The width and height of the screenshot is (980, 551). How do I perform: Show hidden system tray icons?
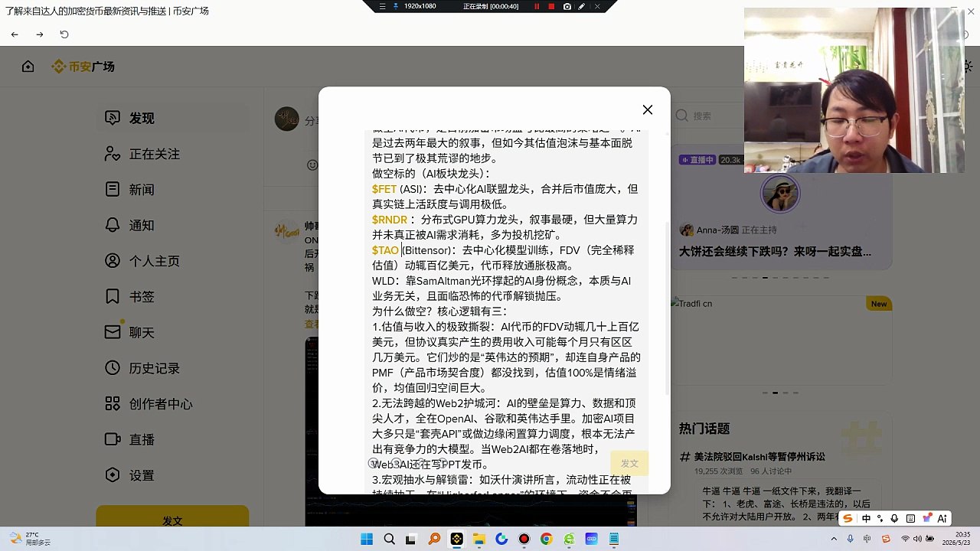pos(834,540)
